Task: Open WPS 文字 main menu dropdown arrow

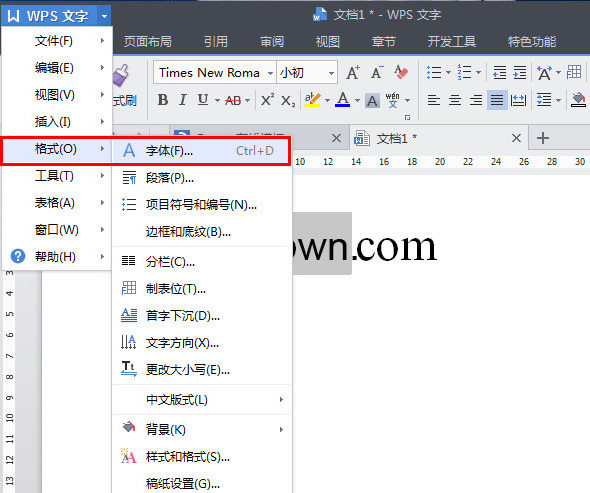Action: click(x=104, y=16)
